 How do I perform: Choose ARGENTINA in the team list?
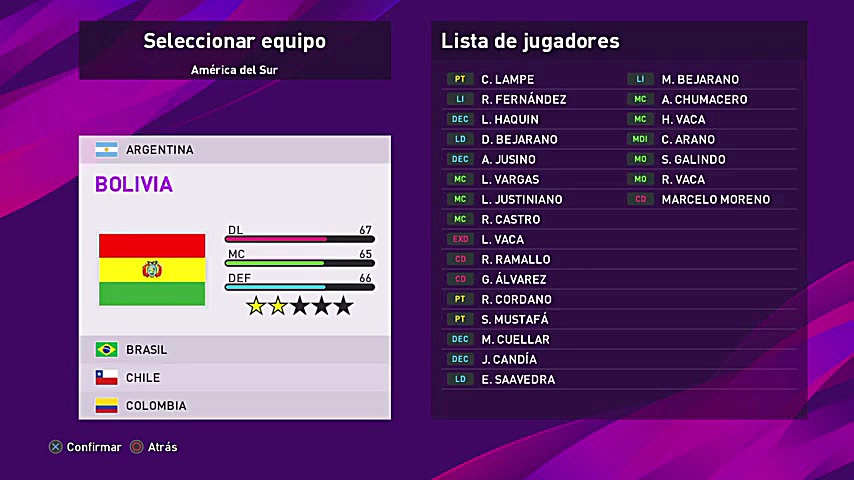coord(160,150)
